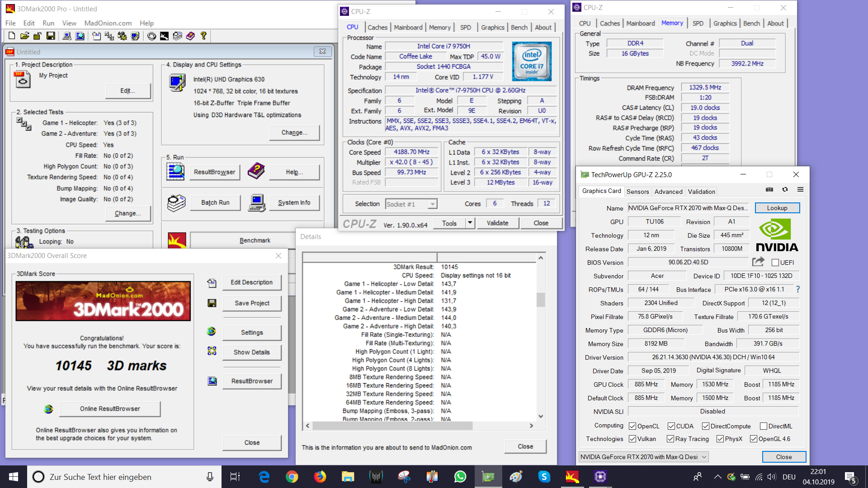Click GPU-Z screenshot camera icon
Viewport: 868px width, 488px height.
coord(769,190)
